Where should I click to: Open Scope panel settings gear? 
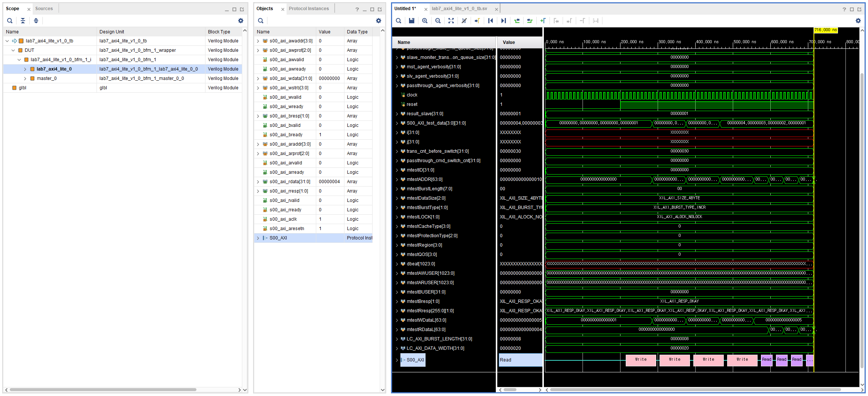tap(241, 21)
